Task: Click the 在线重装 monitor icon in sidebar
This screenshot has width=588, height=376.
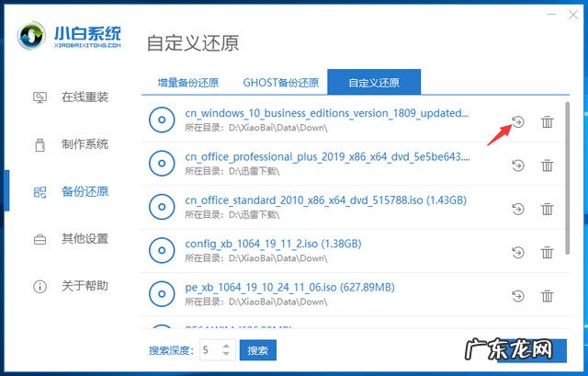Action: tap(40, 97)
